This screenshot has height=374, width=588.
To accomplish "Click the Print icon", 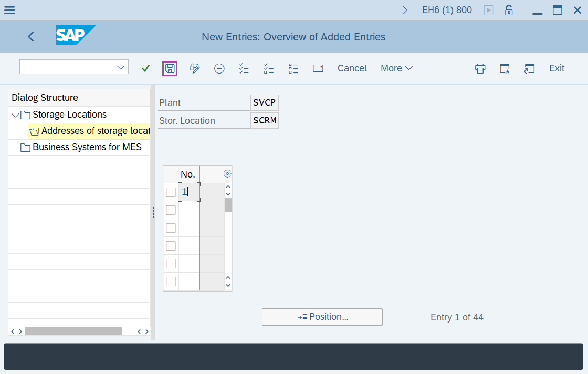I will pyautogui.click(x=480, y=68).
